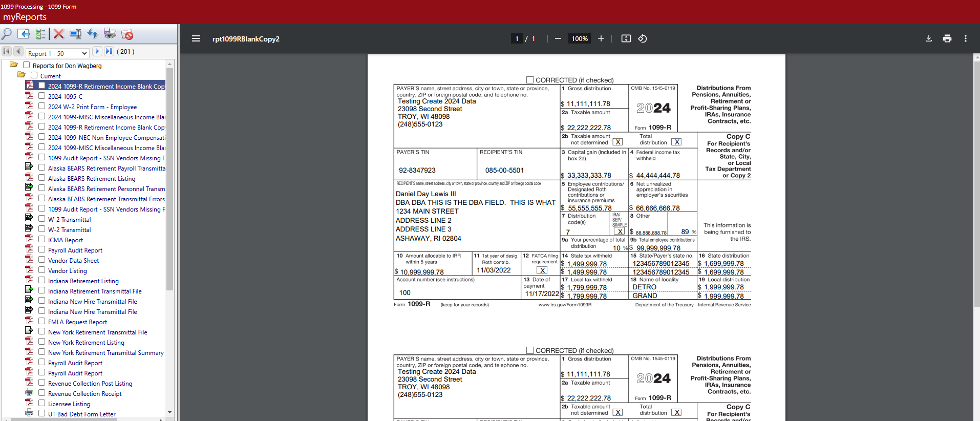The width and height of the screenshot is (980, 421).
Task: Select 2024 1099-NEC Non Employee Compensation report
Action: pyautogui.click(x=106, y=137)
